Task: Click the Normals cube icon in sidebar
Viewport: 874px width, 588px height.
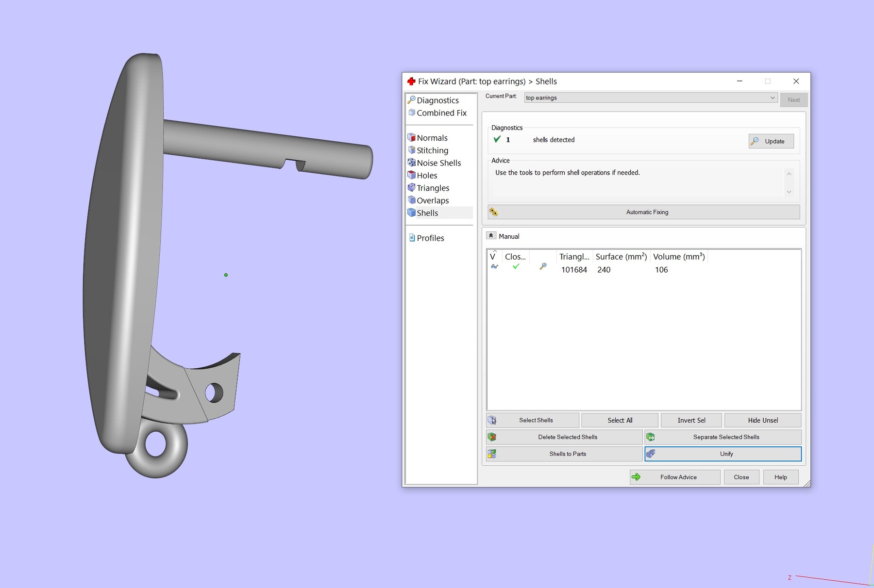Action: [x=411, y=138]
